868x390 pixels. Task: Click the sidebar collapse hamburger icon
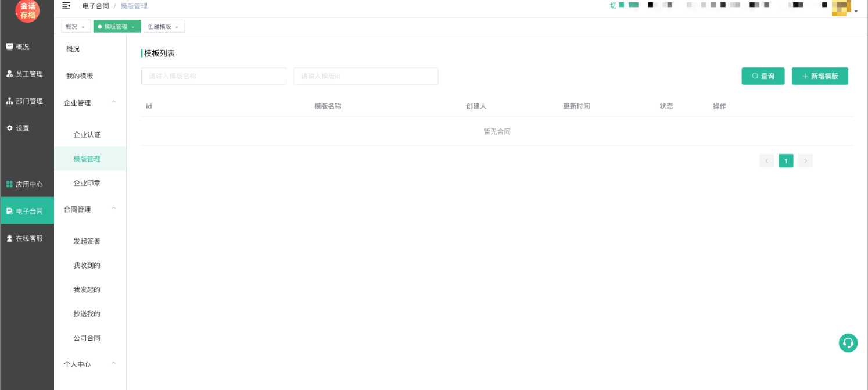click(66, 6)
